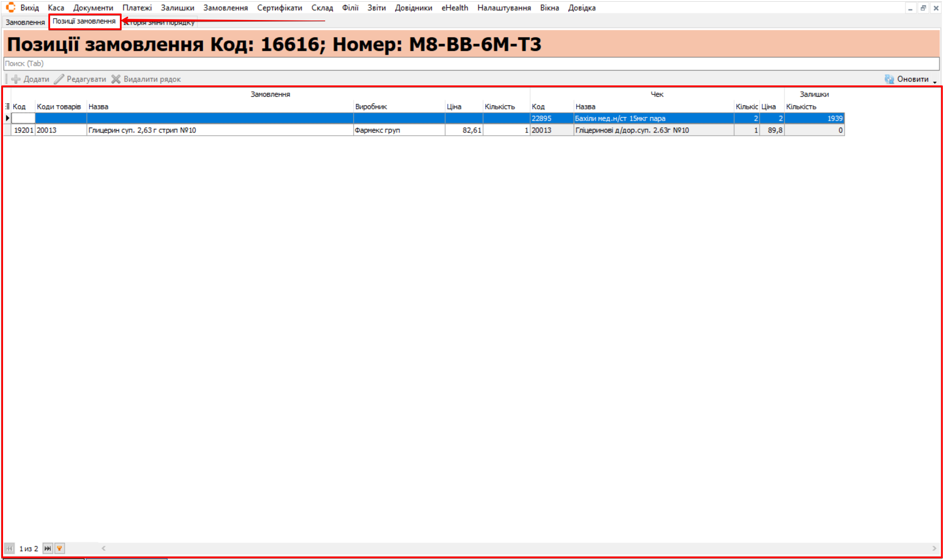Click the jump-to-first-record navigation button

click(9, 548)
